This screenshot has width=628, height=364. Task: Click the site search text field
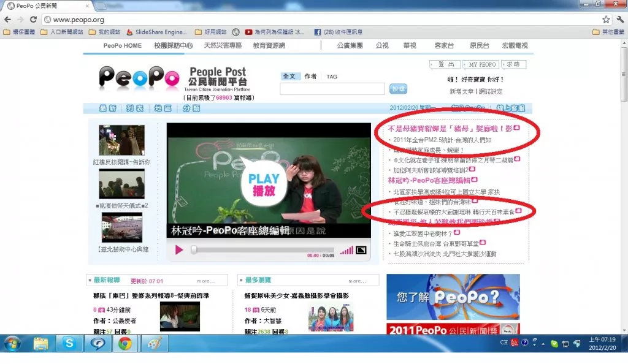[x=332, y=89]
